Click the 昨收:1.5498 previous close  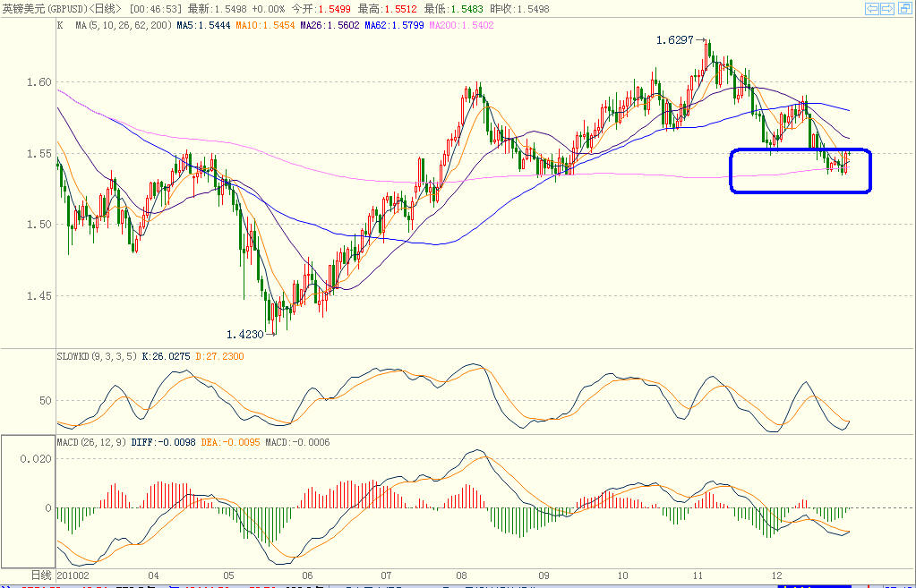(x=519, y=9)
